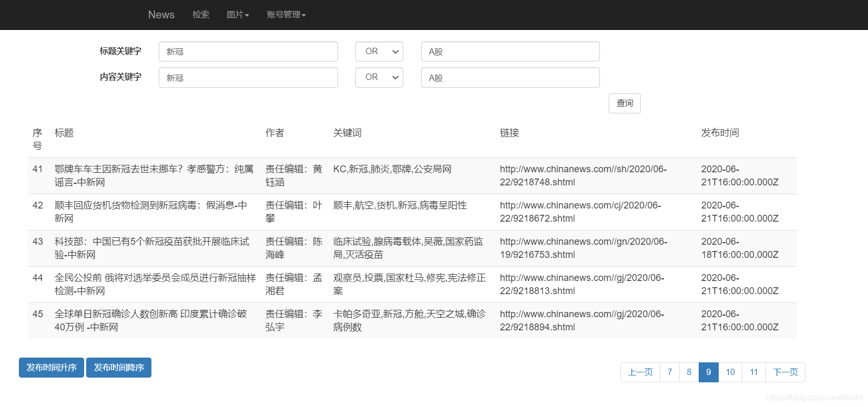Focus the title second keyword field A股
Viewport: 868px width, 407px height.
click(510, 51)
